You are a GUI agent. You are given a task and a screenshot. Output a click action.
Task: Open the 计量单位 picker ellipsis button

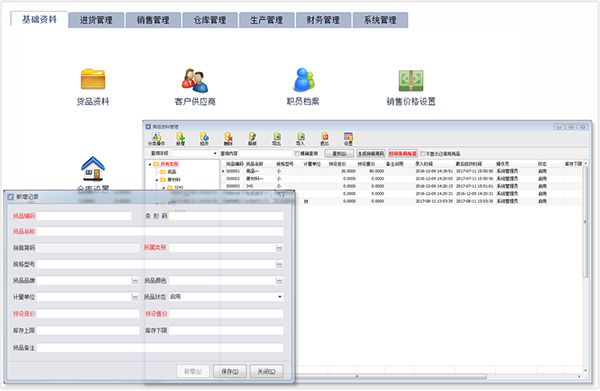(x=135, y=297)
